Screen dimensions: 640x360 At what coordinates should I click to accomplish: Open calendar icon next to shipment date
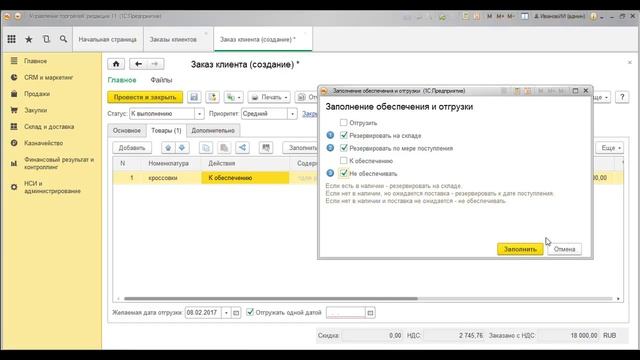(x=236, y=313)
